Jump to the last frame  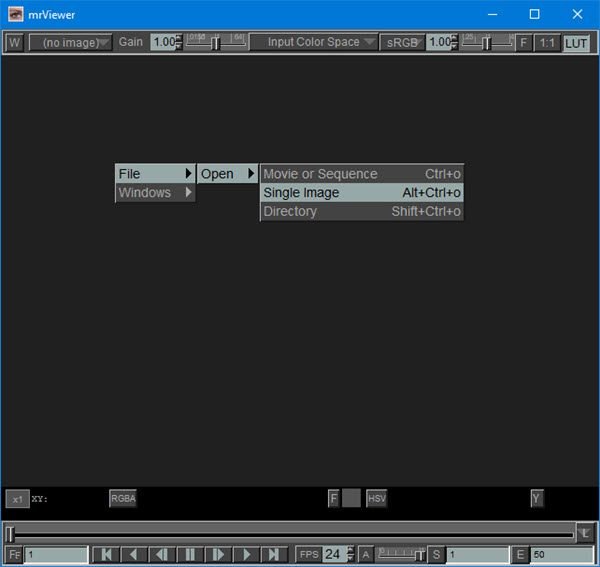[x=274, y=554]
